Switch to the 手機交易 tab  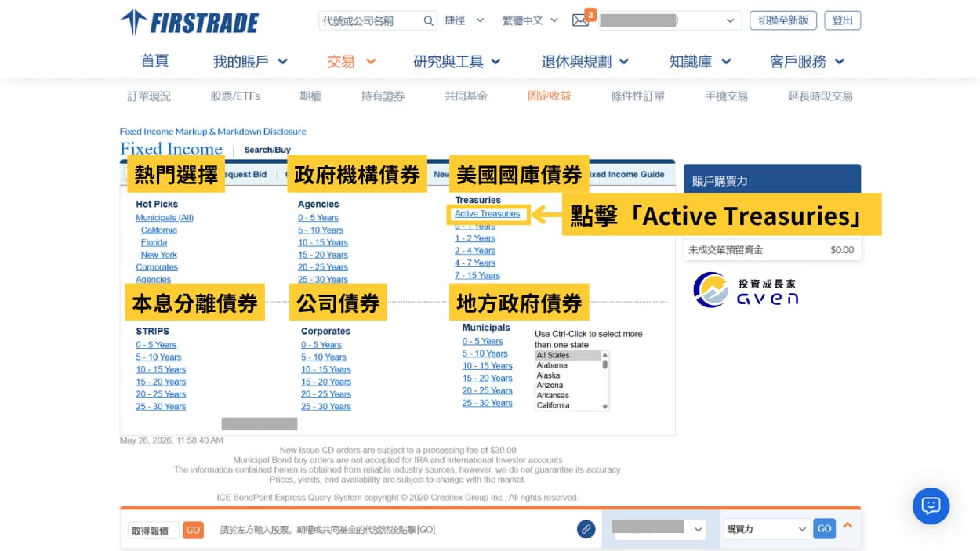(727, 96)
